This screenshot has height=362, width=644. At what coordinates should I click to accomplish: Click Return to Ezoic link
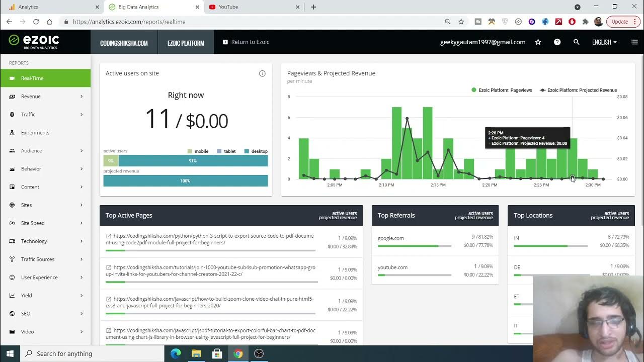pyautogui.click(x=246, y=42)
